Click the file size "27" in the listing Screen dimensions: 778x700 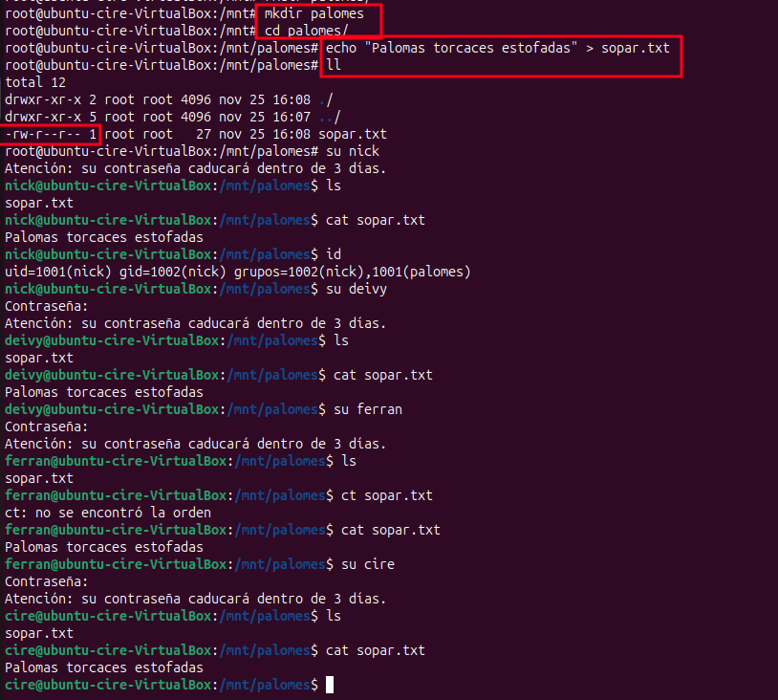(x=204, y=134)
